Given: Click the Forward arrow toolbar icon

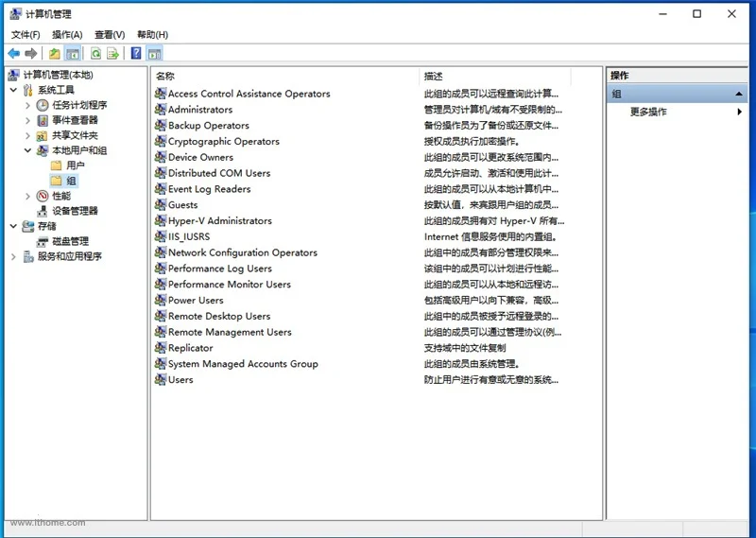Looking at the screenshot, I should pyautogui.click(x=31, y=53).
